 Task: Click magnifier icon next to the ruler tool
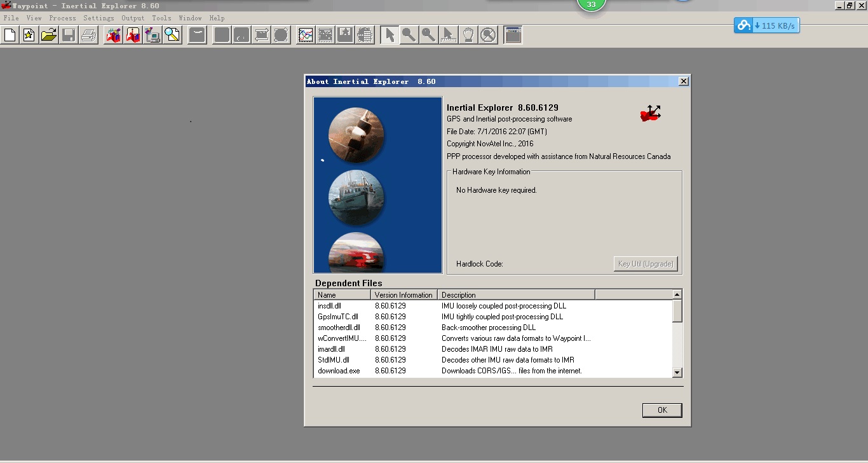tap(429, 35)
